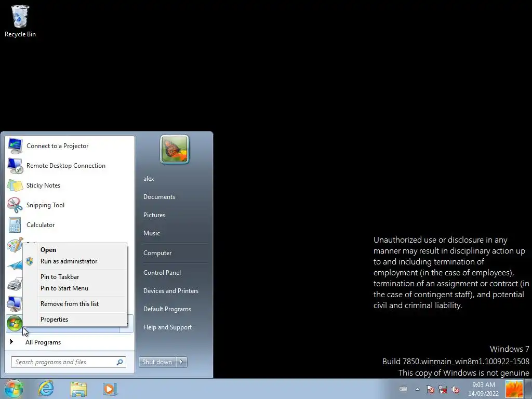The height and width of the screenshot is (399, 532).
Task: Open the alex user folder
Action: (149, 179)
